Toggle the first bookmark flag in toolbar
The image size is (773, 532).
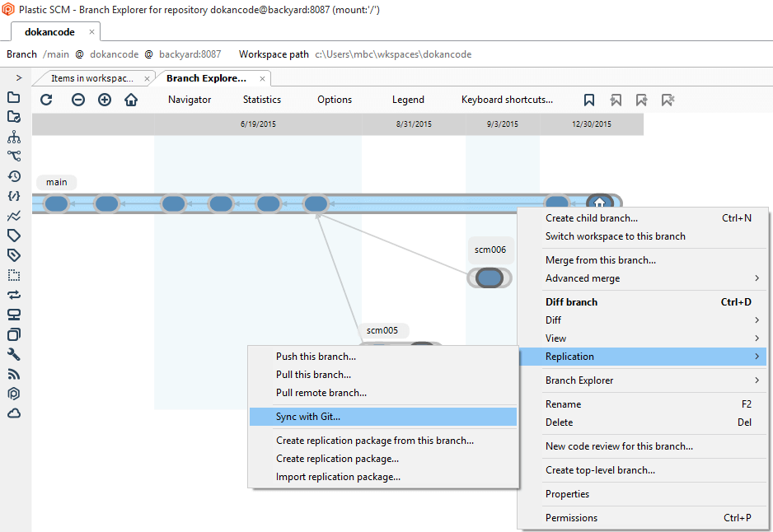(589, 99)
